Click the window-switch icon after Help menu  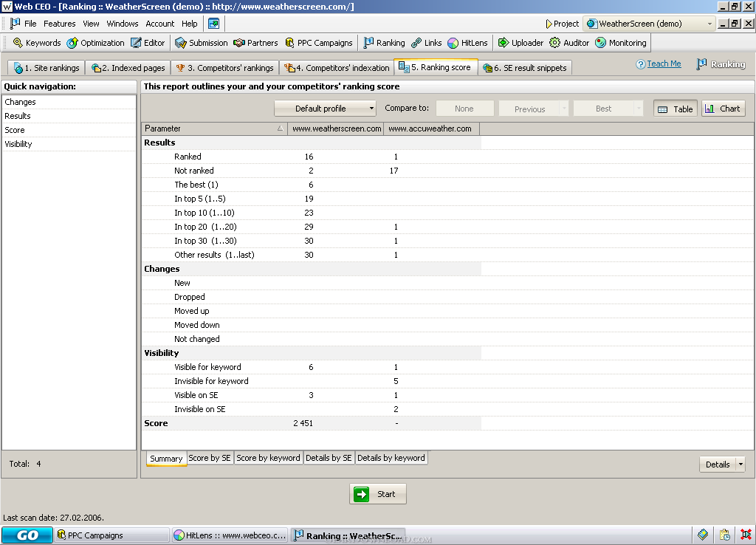pyautogui.click(x=213, y=23)
